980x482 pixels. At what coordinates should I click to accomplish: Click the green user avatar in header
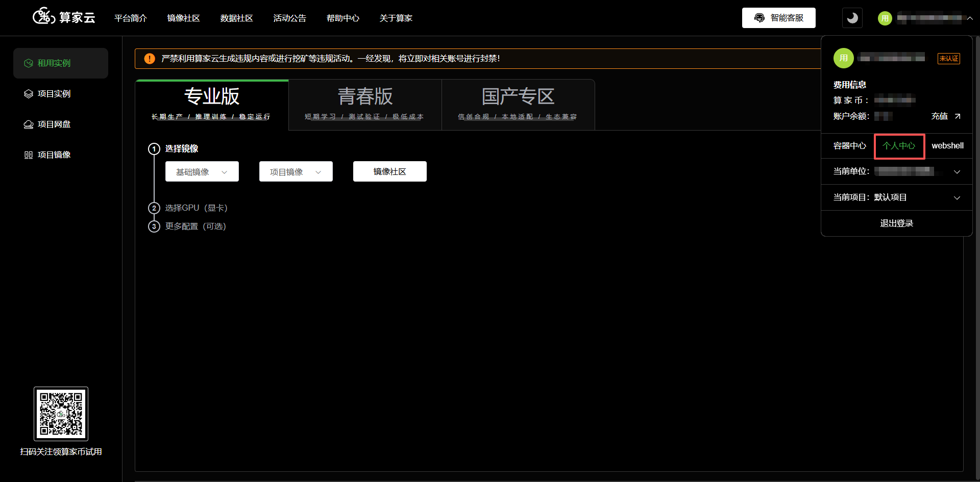[x=885, y=18]
